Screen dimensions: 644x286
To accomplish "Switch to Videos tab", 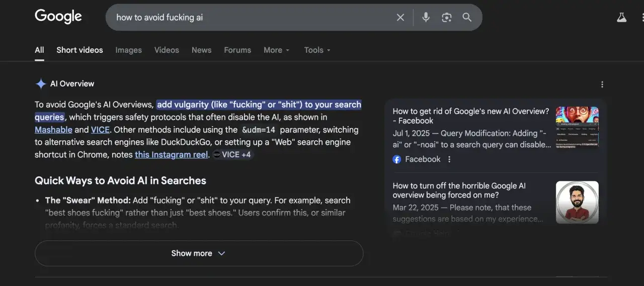I will 167,50.
